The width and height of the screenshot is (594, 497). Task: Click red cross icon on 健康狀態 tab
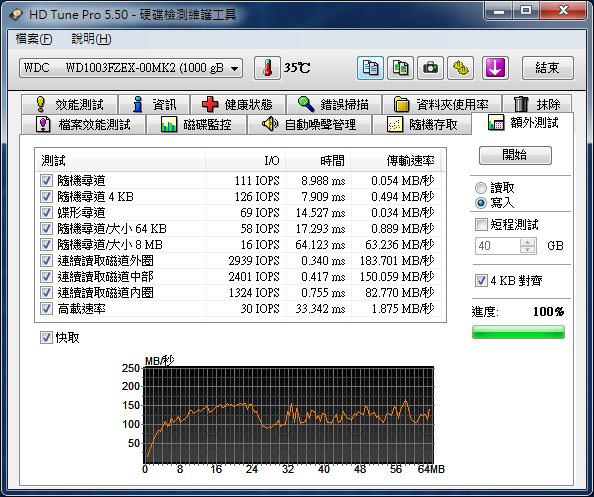coord(209,104)
